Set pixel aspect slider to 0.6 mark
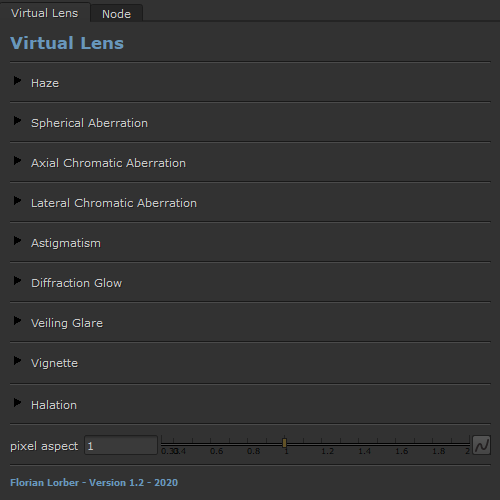 point(210,443)
